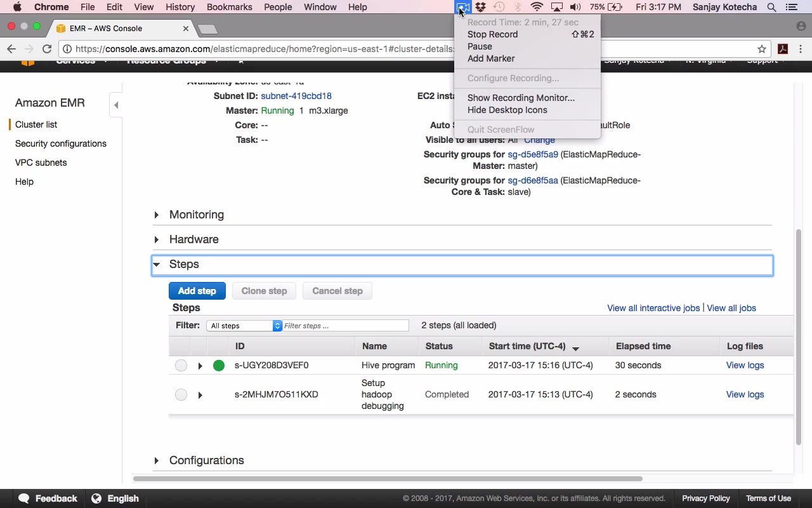Expand details of the Hive program step row
This screenshot has width=812, height=508.
(200, 366)
